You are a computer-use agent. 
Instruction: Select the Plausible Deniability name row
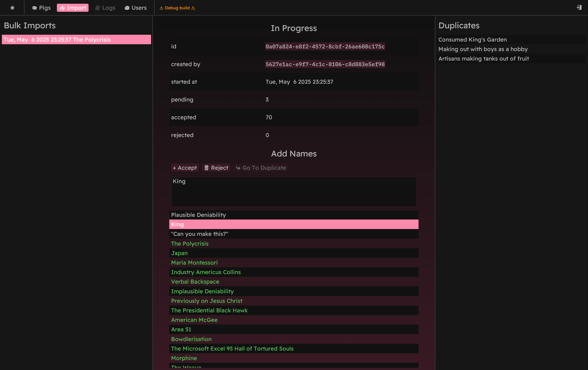(x=294, y=215)
